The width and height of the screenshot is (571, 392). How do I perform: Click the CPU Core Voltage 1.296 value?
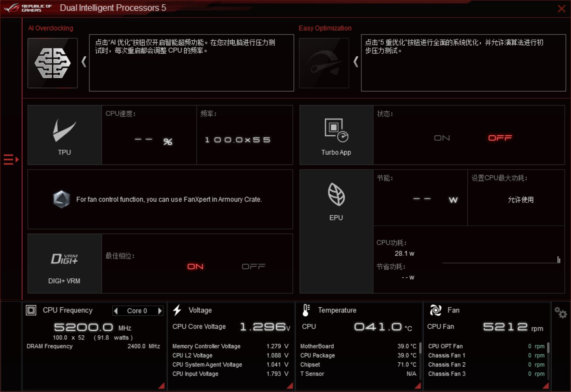click(x=265, y=327)
